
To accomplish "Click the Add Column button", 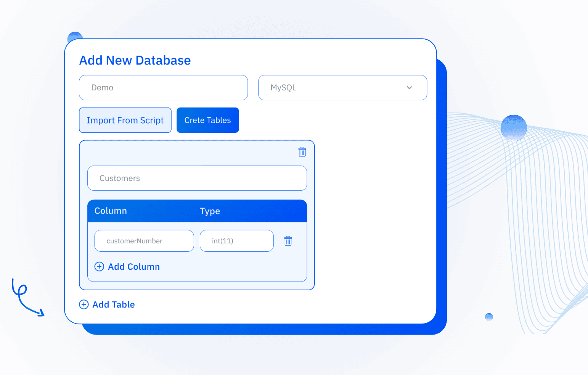I will [x=127, y=266].
